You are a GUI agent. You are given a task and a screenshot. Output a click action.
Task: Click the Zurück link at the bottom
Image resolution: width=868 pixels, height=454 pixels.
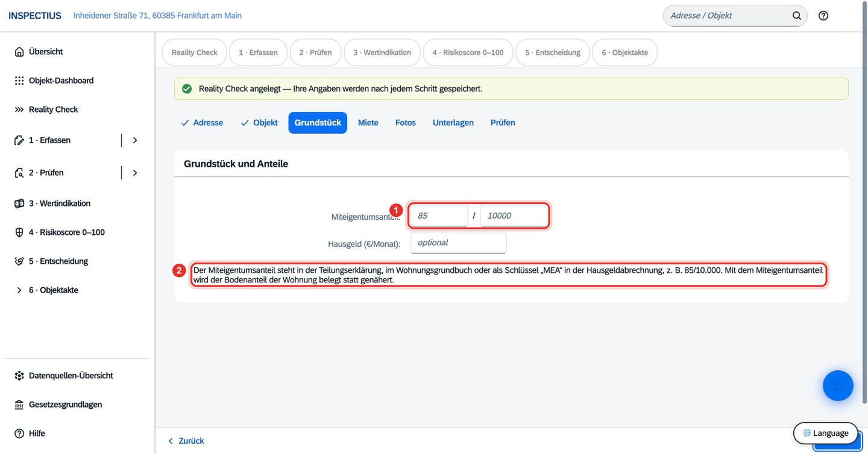186,441
